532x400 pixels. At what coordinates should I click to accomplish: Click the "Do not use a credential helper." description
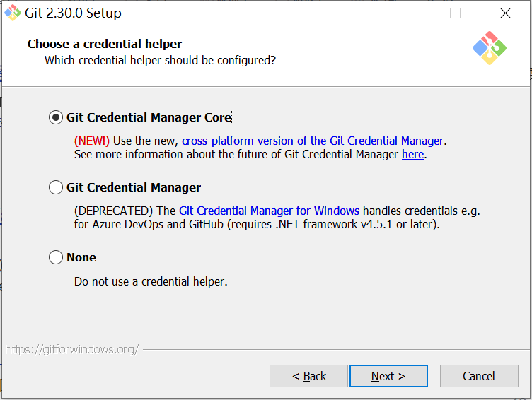(151, 281)
